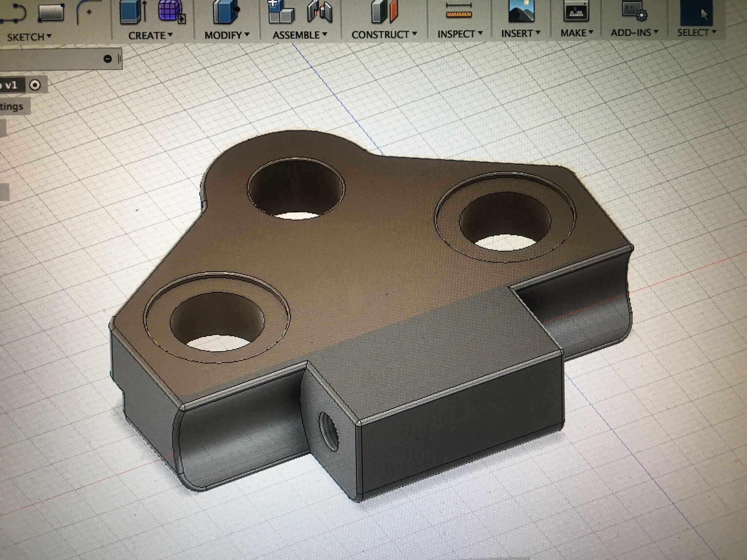Expand the INSPECT dropdown menu
The height and width of the screenshot is (560, 747).
[460, 34]
